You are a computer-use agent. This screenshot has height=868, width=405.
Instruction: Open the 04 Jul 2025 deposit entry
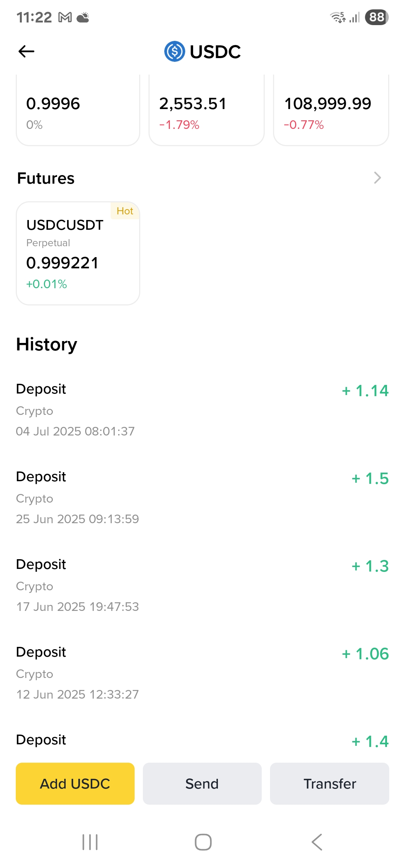[x=202, y=410]
